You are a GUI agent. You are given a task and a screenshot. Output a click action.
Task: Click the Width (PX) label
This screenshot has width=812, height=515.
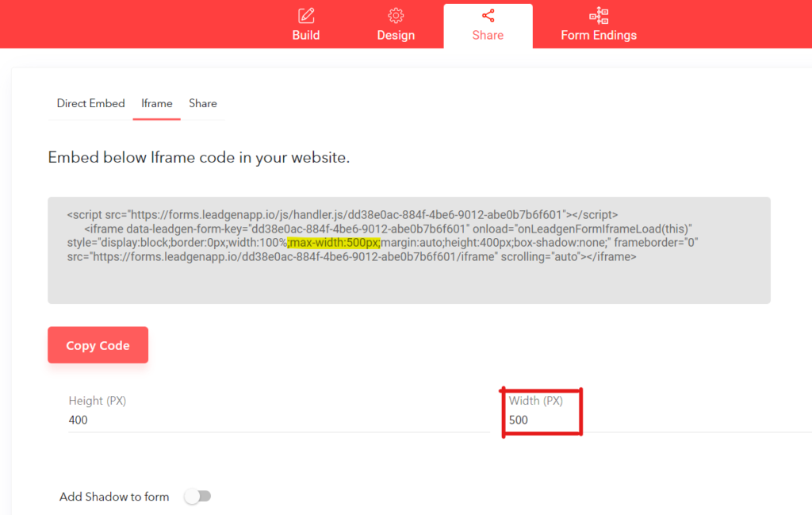[535, 401]
